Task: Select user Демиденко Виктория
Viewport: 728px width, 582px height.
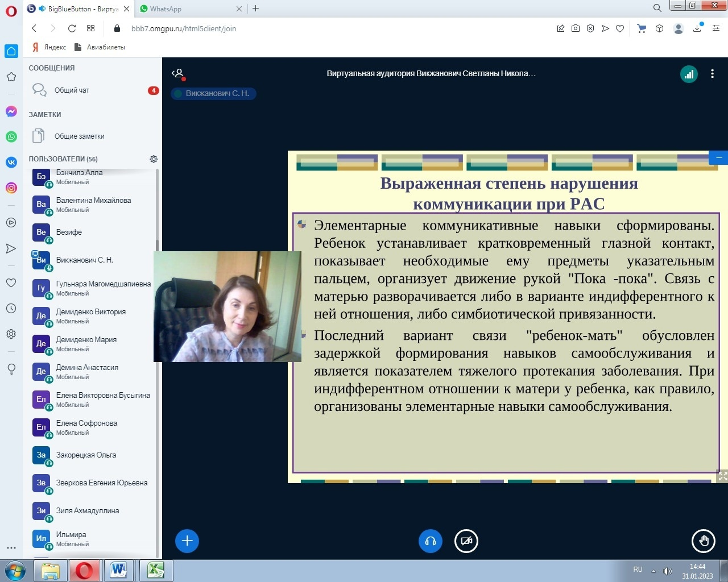Action: coord(93,315)
